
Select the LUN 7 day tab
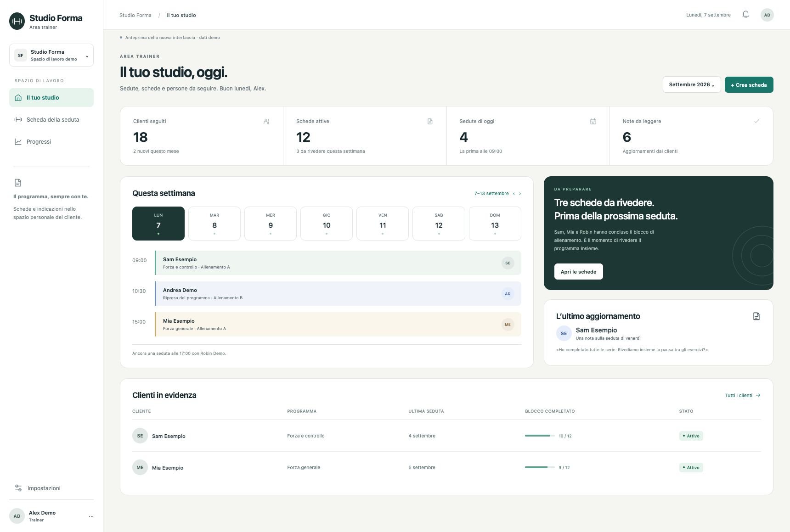[158, 224]
